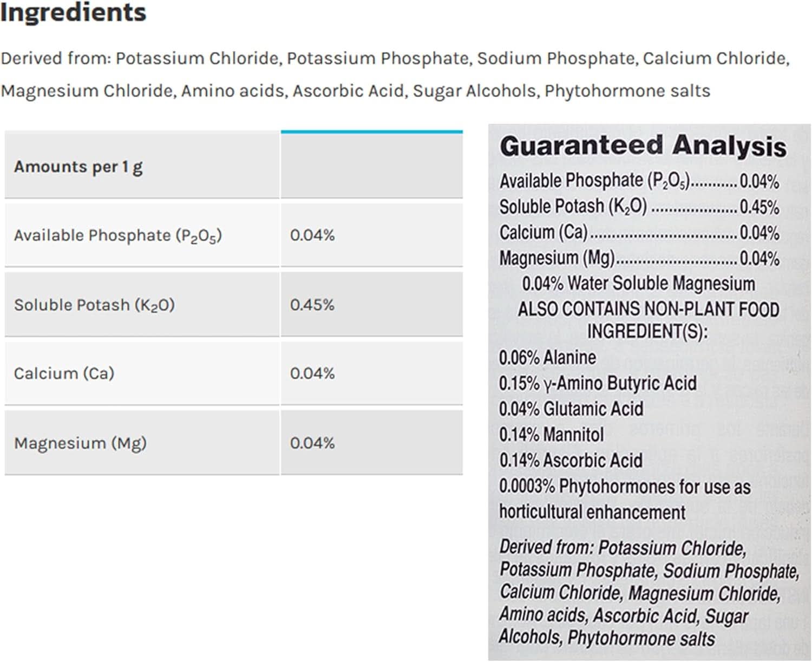Screen dimensions: 812x662
Task: Click the "Amounts per 1 g" table header
Action: 78,167
